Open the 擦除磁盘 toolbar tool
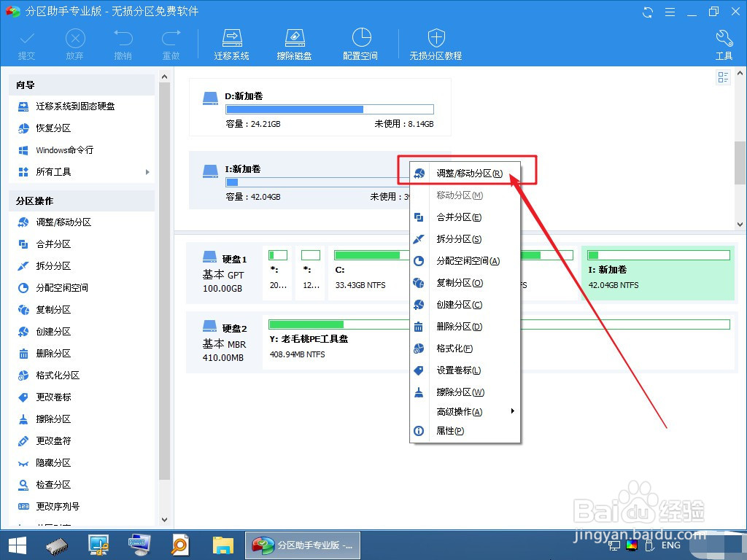 pyautogui.click(x=295, y=44)
